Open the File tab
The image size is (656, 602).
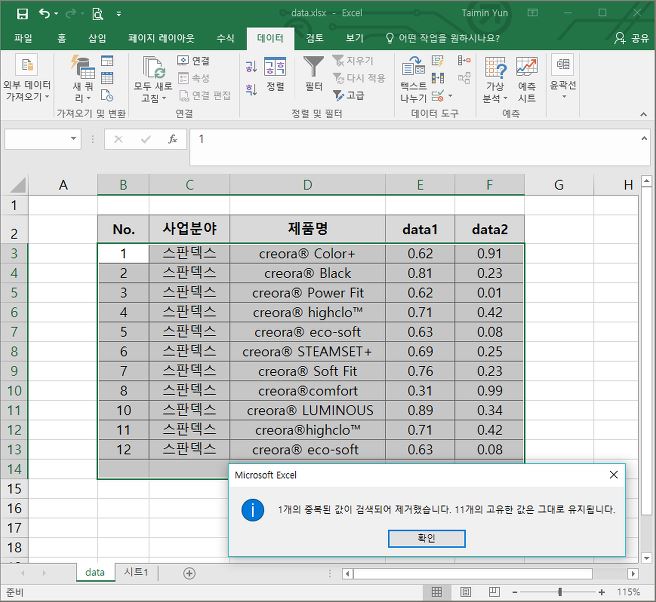[x=23, y=38]
